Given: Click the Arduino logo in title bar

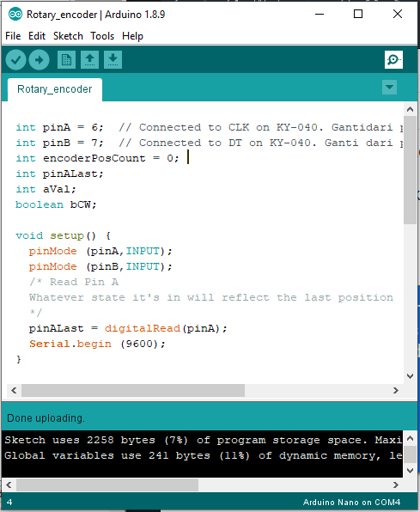Looking at the screenshot, I should tap(15, 15).
